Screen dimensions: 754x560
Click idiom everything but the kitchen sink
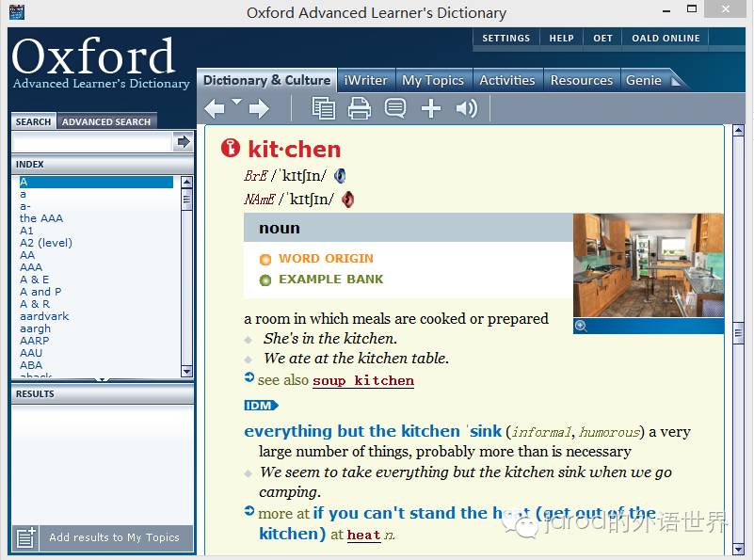pyautogui.click(x=373, y=431)
